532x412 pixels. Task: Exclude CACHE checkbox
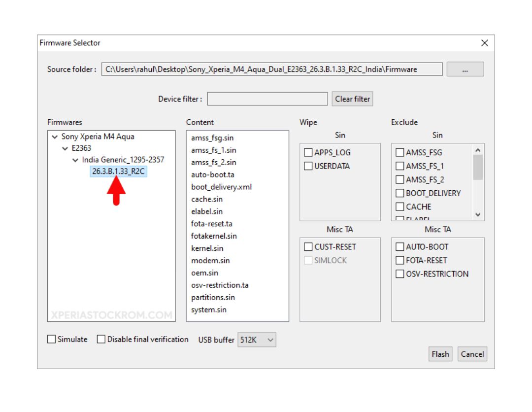[400, 206]
